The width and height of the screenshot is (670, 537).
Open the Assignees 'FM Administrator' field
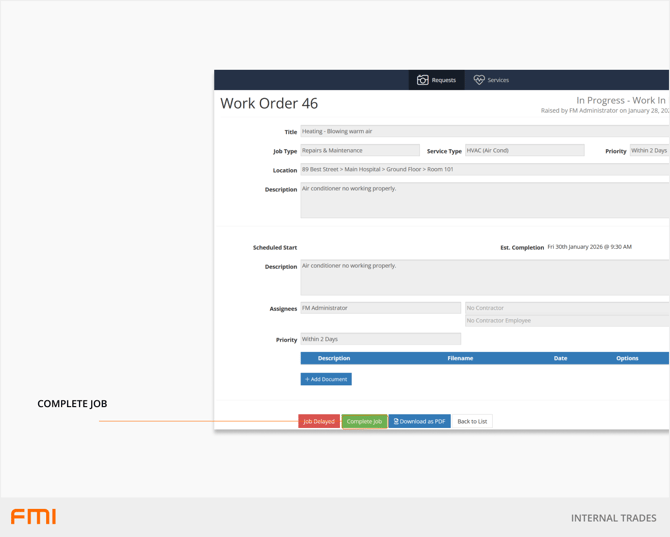pyautogui.click(x=380, y=308)
